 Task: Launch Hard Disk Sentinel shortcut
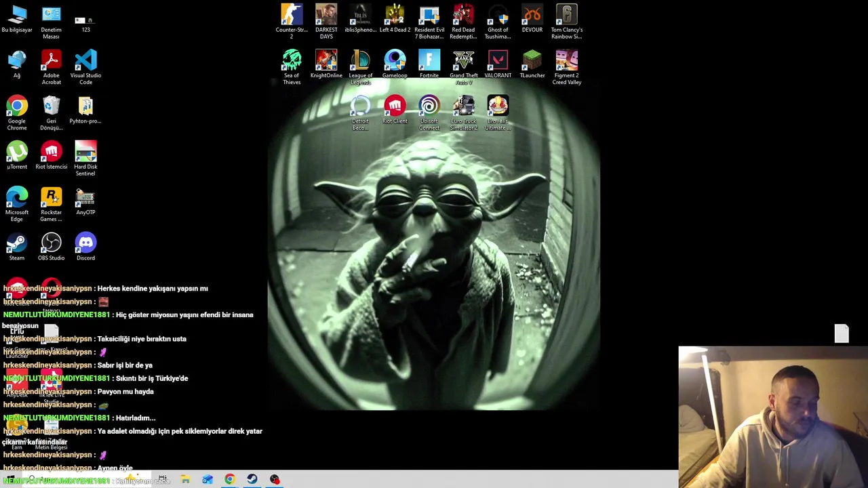click(x=85, y=159)
